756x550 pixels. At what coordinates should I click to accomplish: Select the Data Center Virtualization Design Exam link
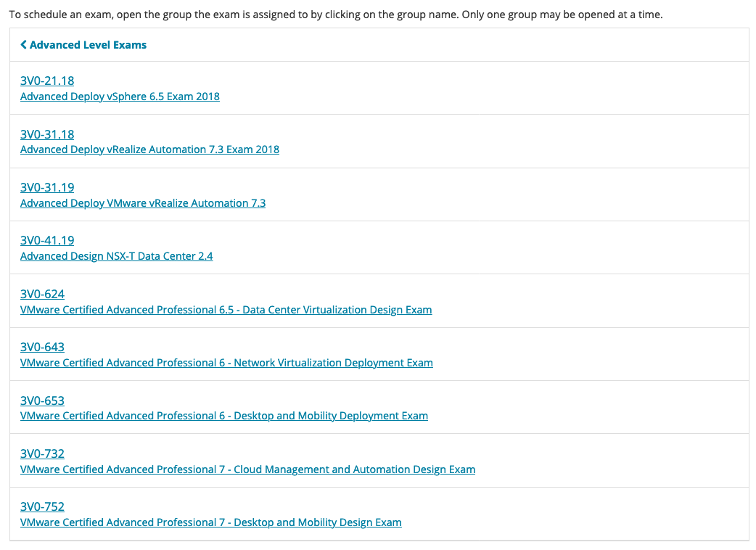pos(337,310)
